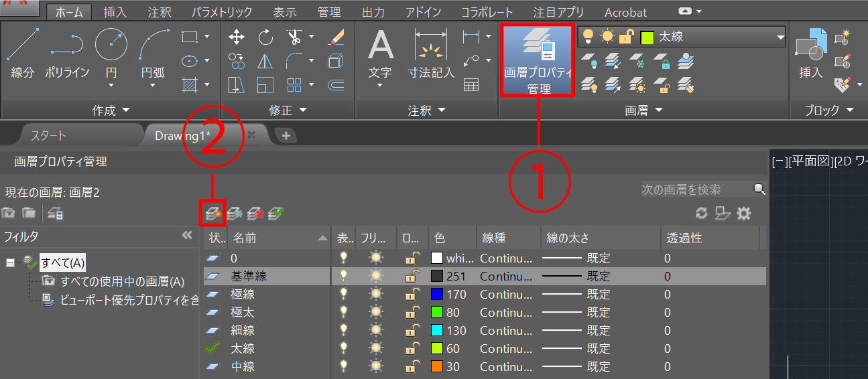Select すべての使用中の画層 filter
Viewport: 868px width, 379px height.
click(x=121, y=281)
